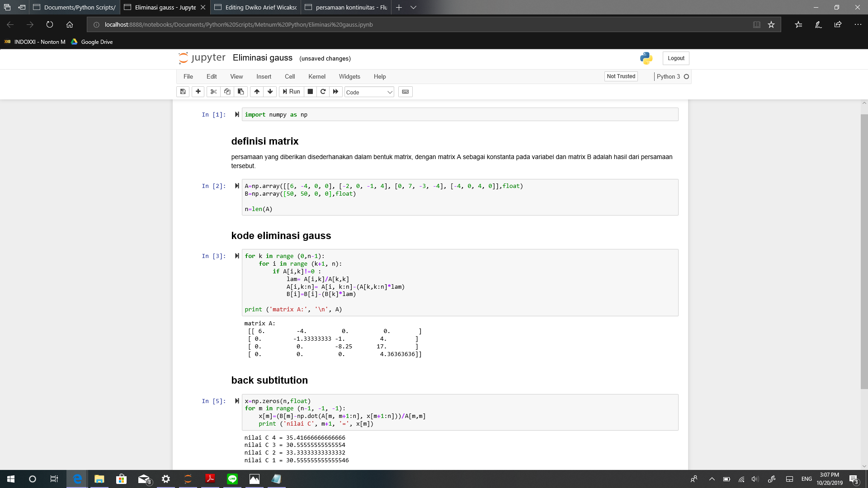This screenshot has width=868, height=488.
Task: Switch to Documents/Python Scripts tab
Action: pos(75,7)
